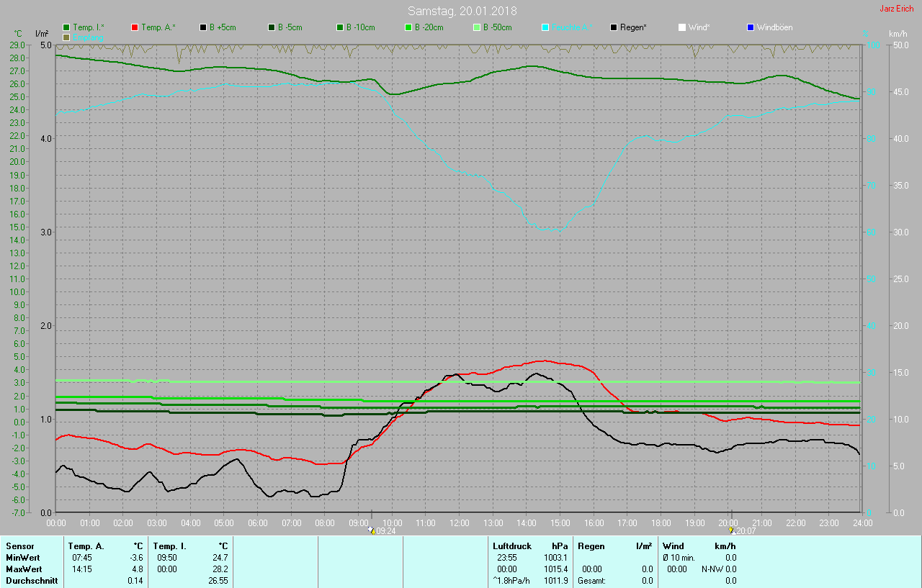The image size is (922, 588).
Task: Click the dark green Temp. I.* legend square
Action: pyautogui.click(x=66, y=27)
